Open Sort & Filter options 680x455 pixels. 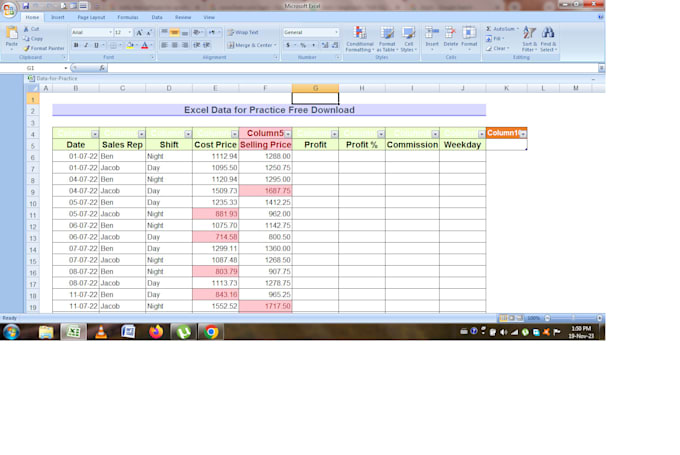tap(530, 39)
